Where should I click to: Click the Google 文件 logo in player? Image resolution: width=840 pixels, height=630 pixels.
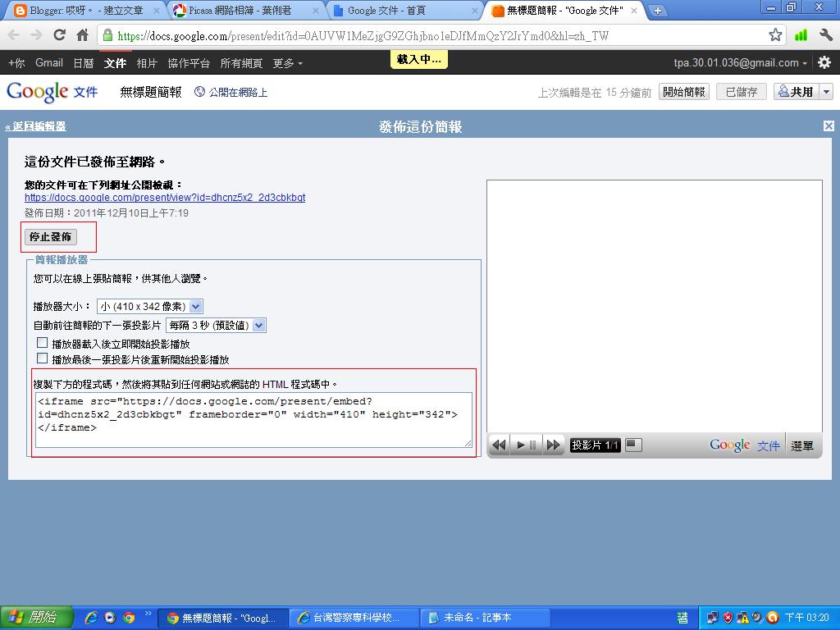tap(745, 445)
